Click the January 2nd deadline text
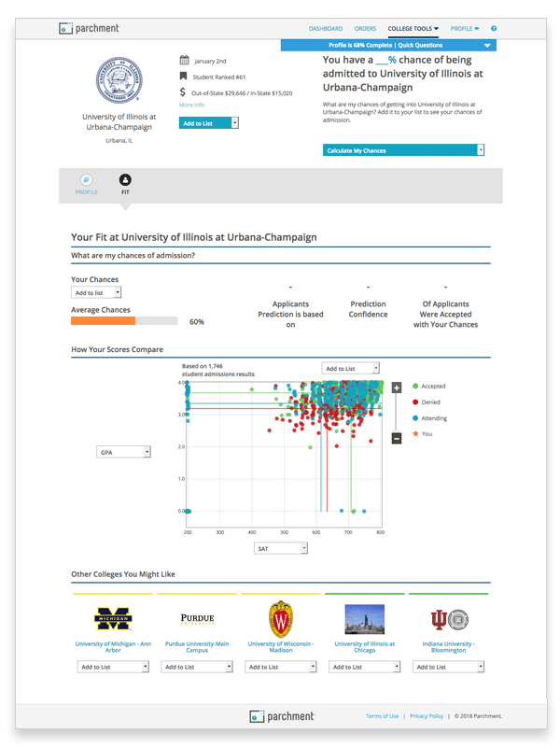This screenshot has width=560, height=747. (211, 61)
